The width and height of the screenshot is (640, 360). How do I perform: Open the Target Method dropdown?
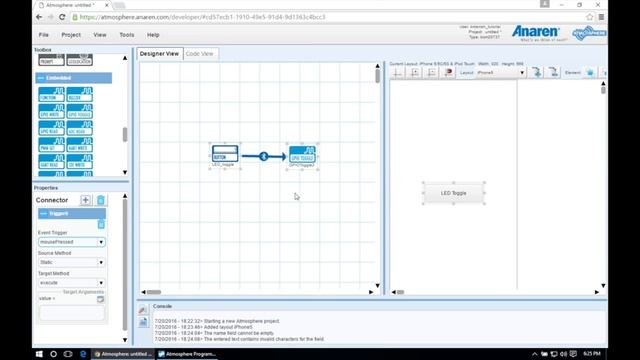tap(72, 283)
